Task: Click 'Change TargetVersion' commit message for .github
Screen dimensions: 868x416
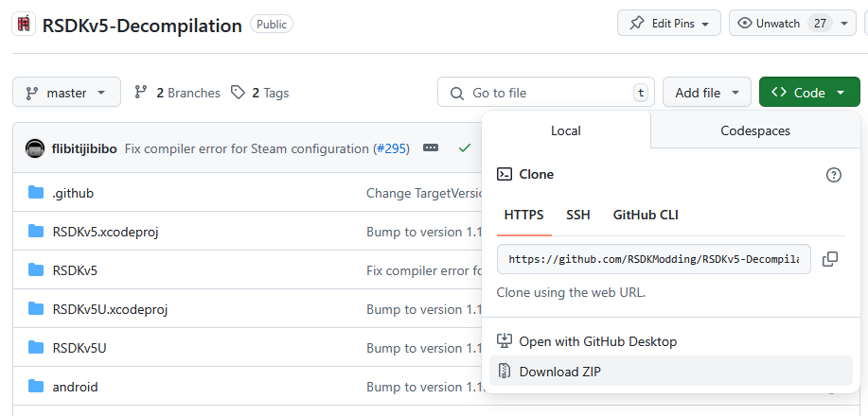Action: coord(425,193)
